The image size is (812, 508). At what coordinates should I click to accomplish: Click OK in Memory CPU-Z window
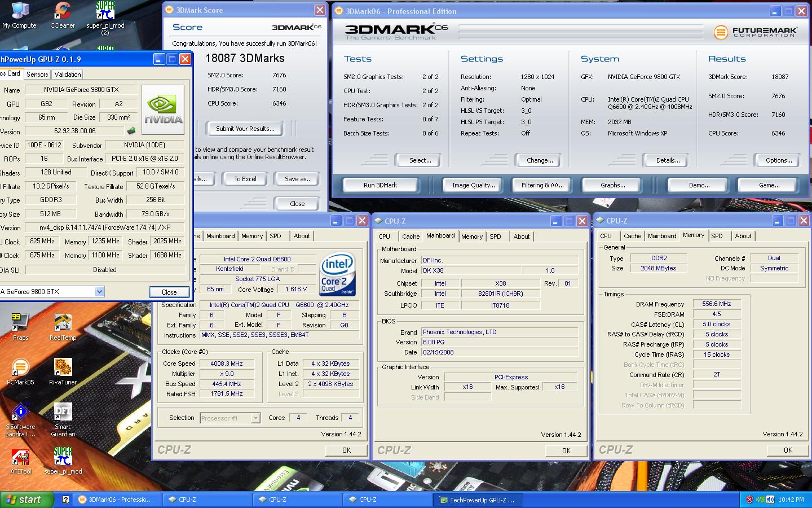click(x=788, y=450)
